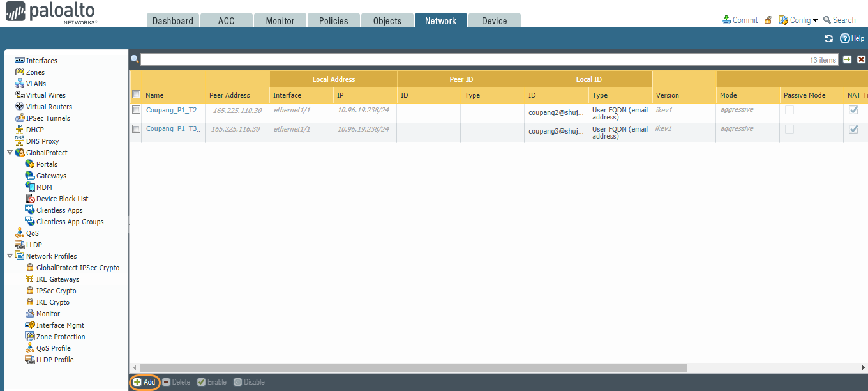Collapse the Network Profiles tree branch
The height and width of the screenshot is (391, 868).
[x=9, y=256]
